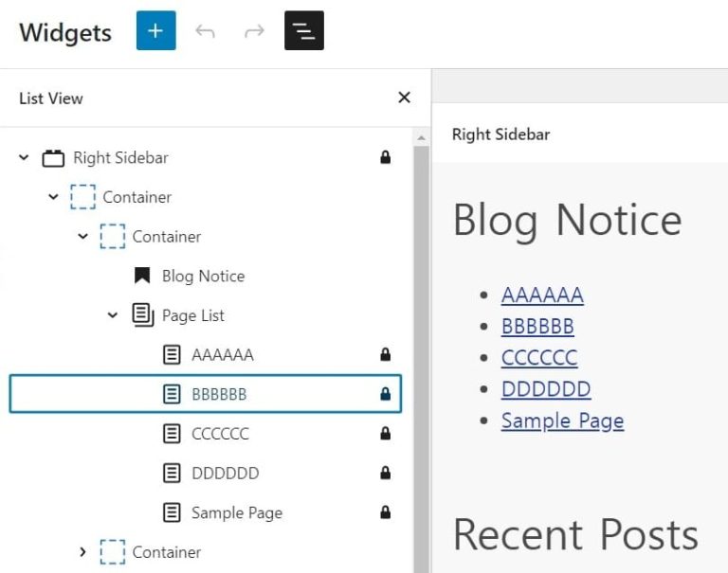Collapse the Page List block

(x=113, y=315)
